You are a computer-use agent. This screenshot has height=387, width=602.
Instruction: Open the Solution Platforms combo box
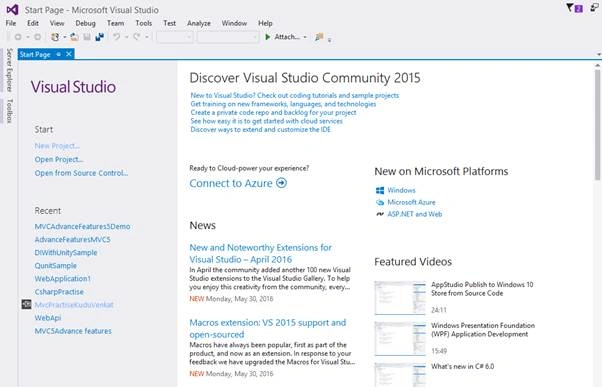pos(227,37)
